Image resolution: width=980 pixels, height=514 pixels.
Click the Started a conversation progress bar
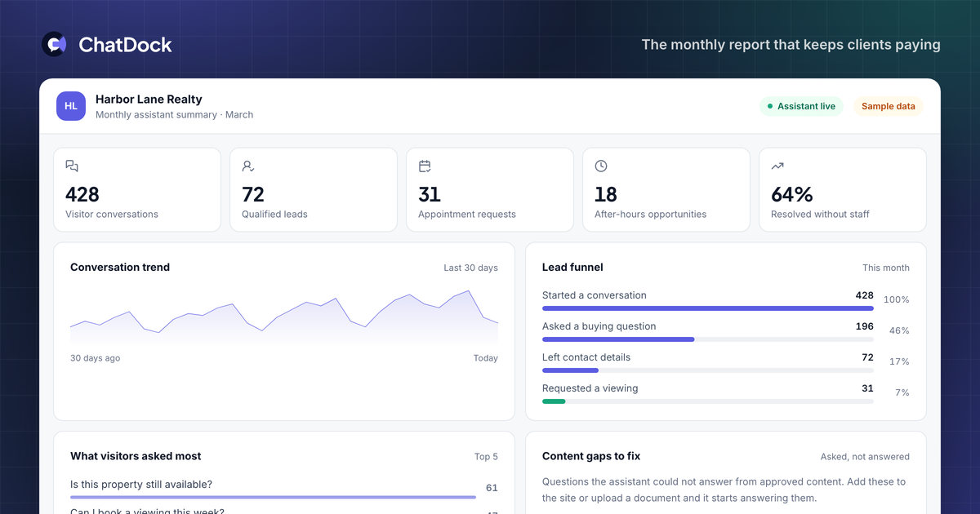708,308
